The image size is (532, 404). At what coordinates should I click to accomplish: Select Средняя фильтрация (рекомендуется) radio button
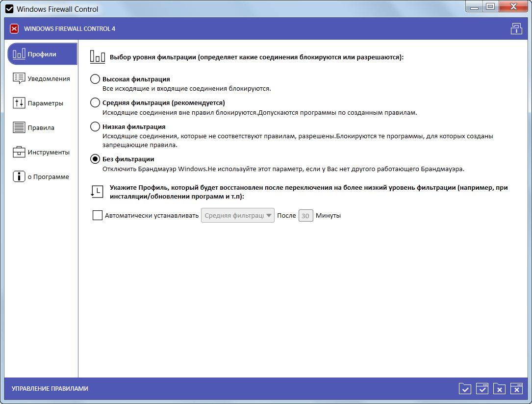point(95,102)
